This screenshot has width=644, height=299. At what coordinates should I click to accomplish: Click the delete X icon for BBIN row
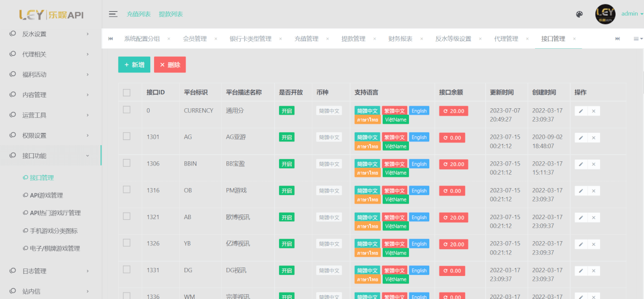pos(593,164)
